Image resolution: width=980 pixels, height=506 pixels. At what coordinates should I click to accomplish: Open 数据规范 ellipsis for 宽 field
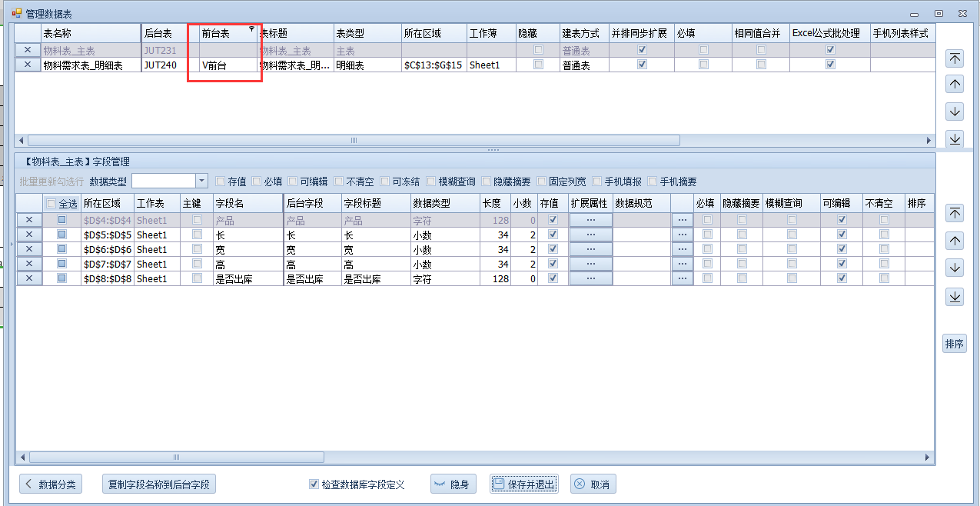click(682, 249)
